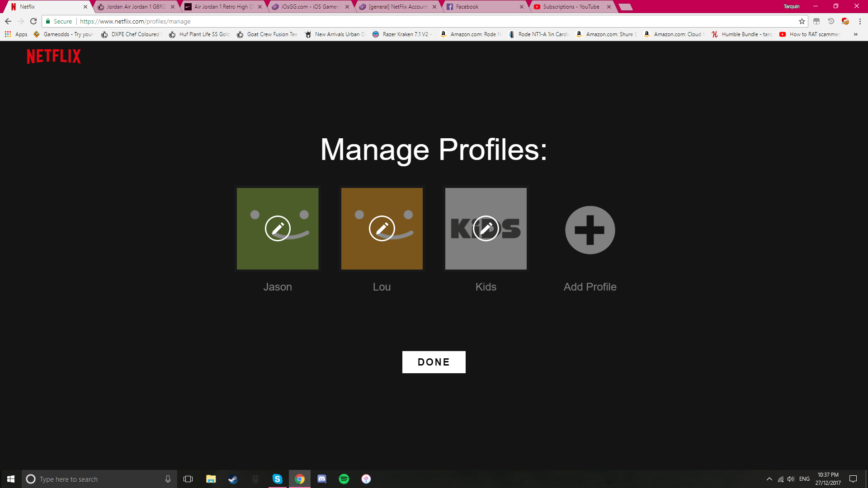This screenshot has width=868, height=488.
Task: Click the Add Profile label
Action: coord(590,287)
